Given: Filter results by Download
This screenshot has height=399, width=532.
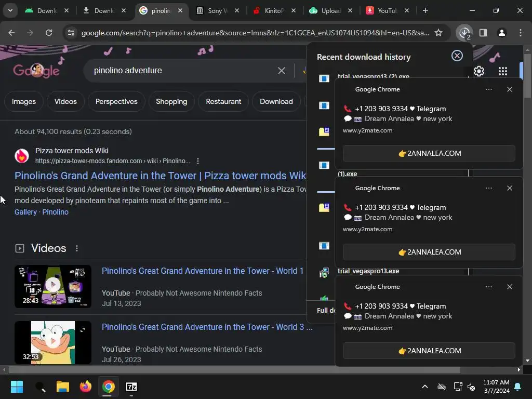Looking at the screenshot, I should click(x=276, y=101).
